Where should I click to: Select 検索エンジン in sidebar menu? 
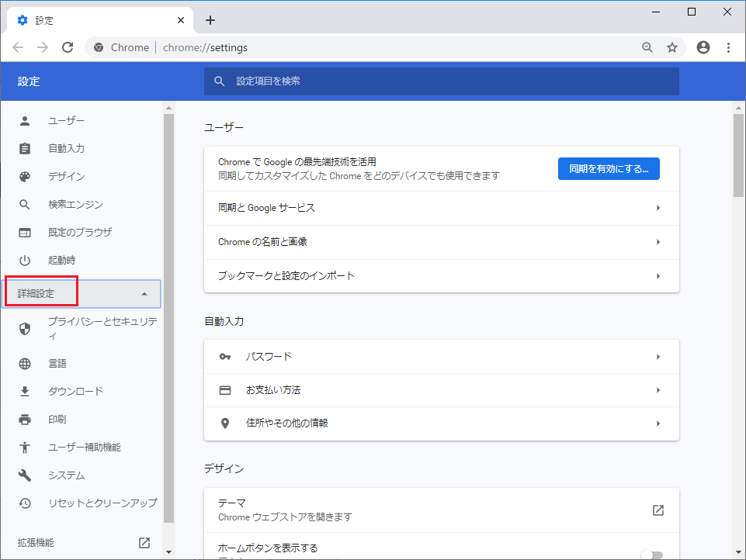click(75, 205)
